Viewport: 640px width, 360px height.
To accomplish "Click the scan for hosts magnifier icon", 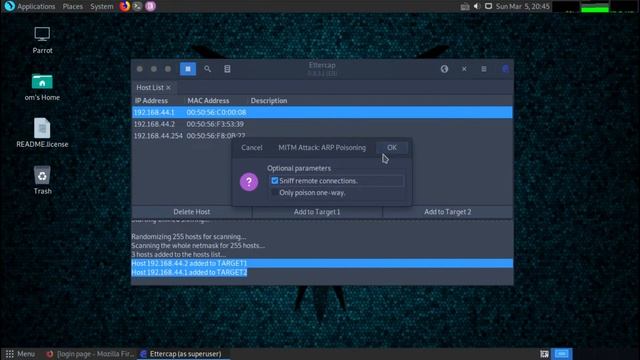I will click(x=207, y=69).
